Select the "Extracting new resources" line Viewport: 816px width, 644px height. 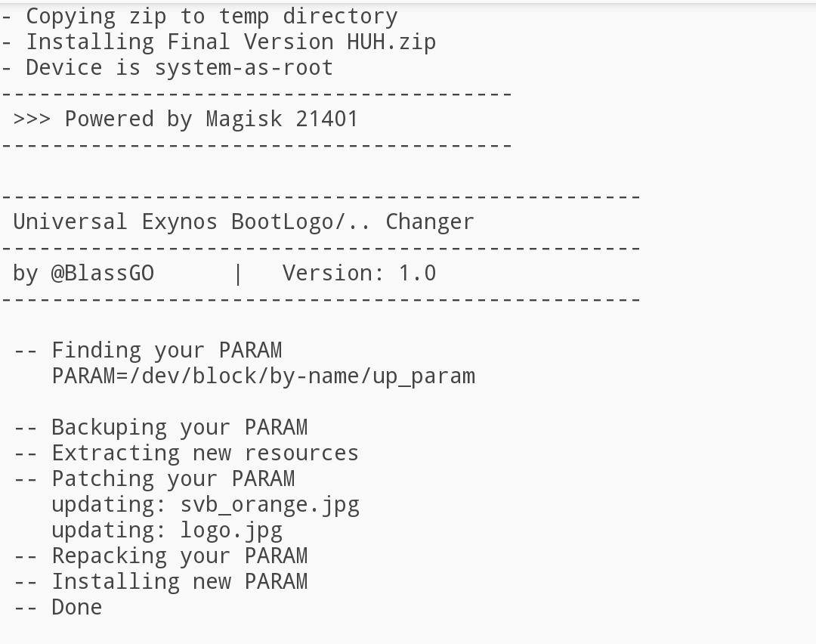(205, 453)
